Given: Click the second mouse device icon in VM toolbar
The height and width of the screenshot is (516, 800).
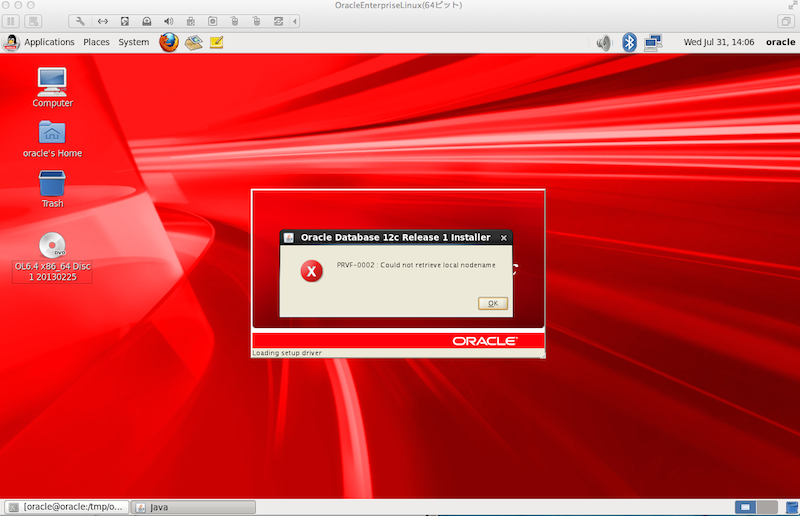Looking at the screenshot, I should coord(256,21).
